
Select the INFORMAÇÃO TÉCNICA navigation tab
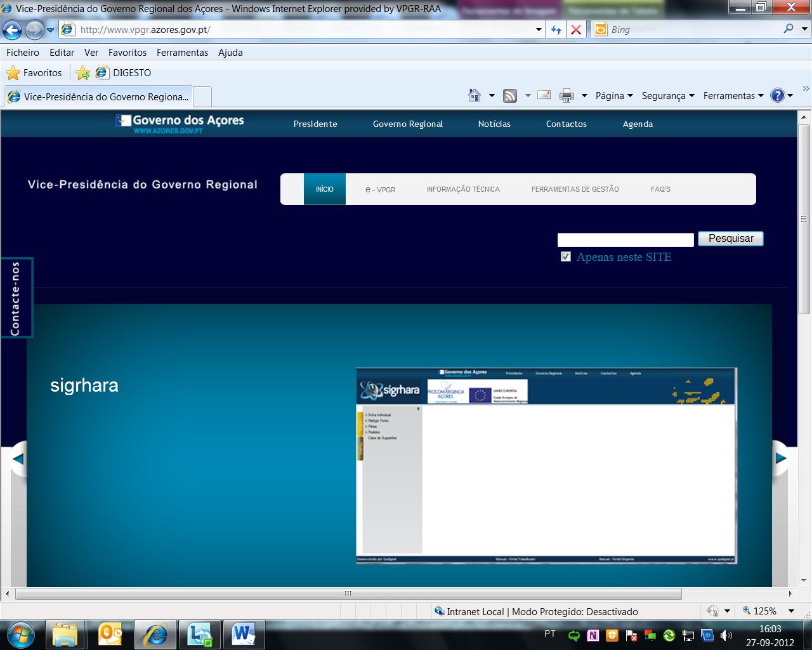point(463,189)
